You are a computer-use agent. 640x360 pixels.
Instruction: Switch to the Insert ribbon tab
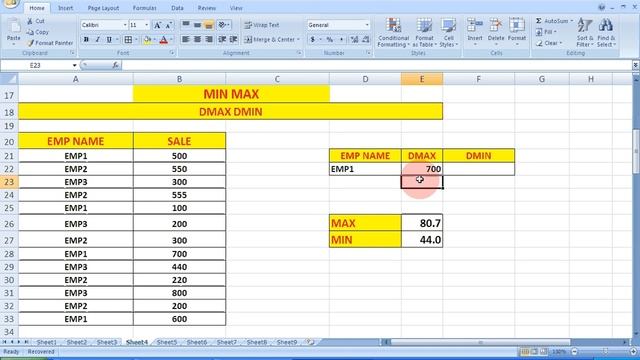(65, 8)
